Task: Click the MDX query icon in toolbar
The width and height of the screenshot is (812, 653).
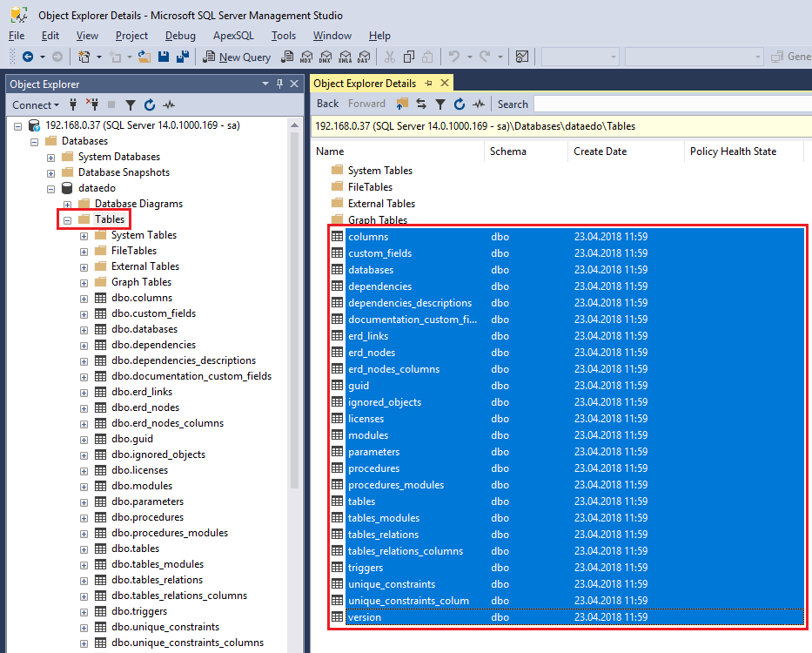Action: pos(306,57)
